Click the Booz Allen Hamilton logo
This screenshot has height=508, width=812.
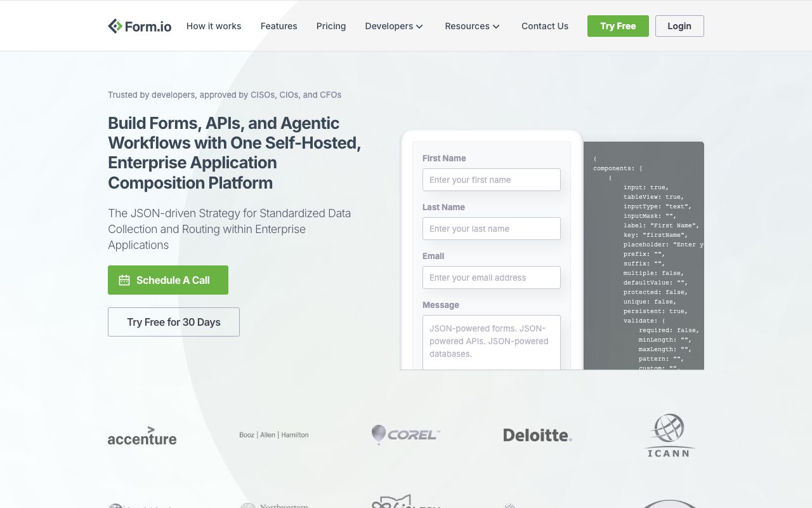click(x=274, y=435)
